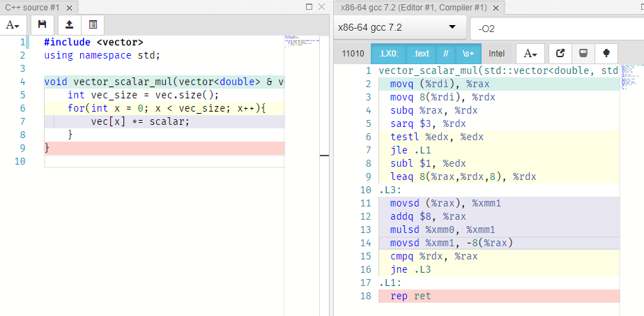Click the vector_scalar_mul assembly header line
Image resolution: width=644 pixels, height=316 pixels.
[x=499, y=70]
